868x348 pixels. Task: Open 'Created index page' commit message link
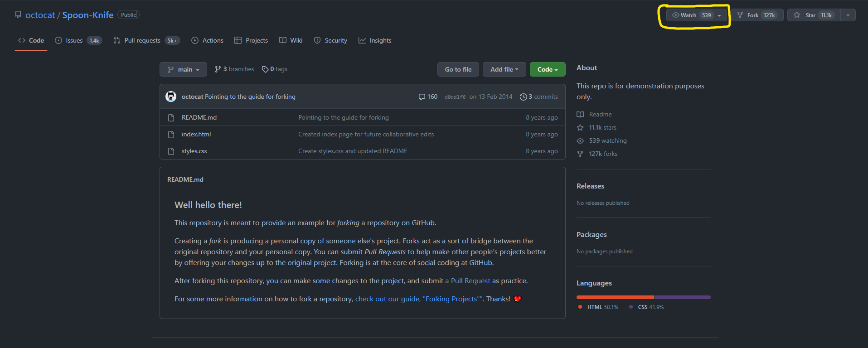366,134
